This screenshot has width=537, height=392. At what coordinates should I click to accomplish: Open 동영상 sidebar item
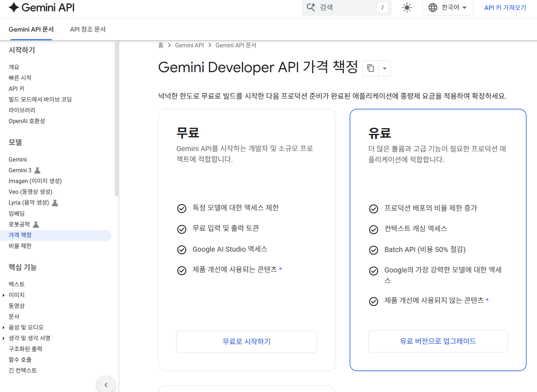[17, 306]
